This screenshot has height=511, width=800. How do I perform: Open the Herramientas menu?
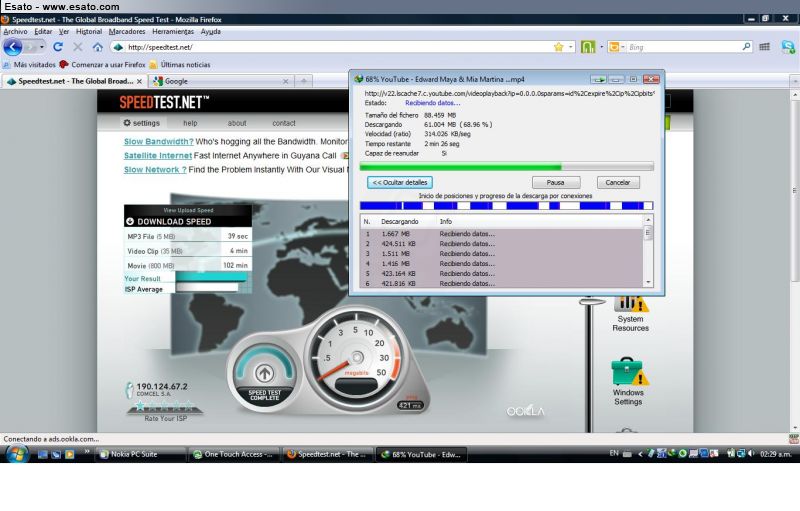tap(173, 31)
